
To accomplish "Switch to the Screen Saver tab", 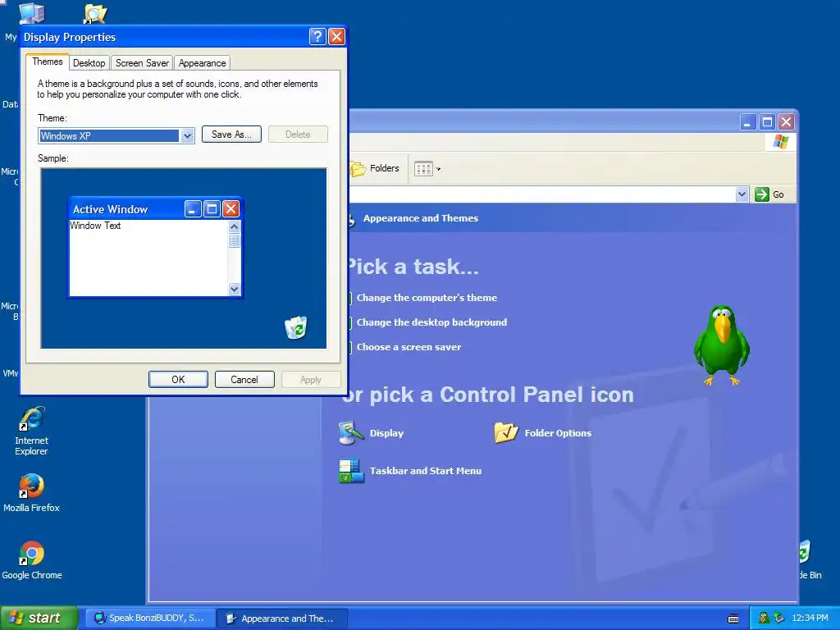I will tap(142, 63).
